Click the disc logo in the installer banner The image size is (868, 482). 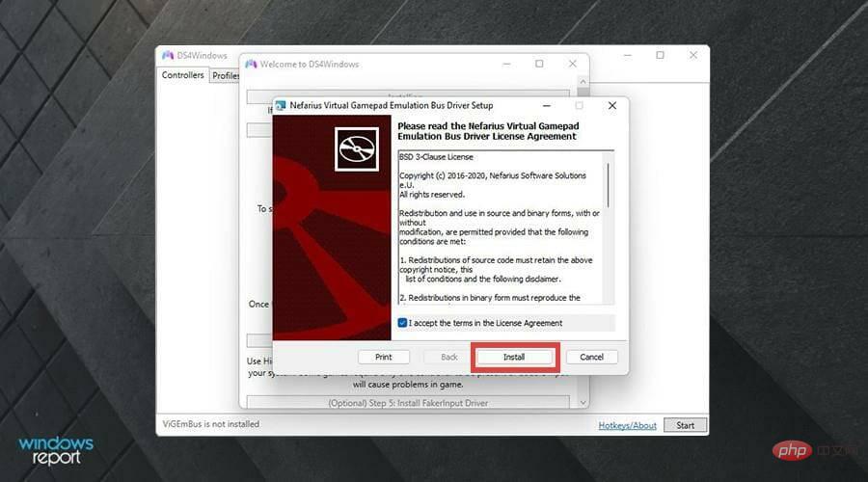pos(356,148)
